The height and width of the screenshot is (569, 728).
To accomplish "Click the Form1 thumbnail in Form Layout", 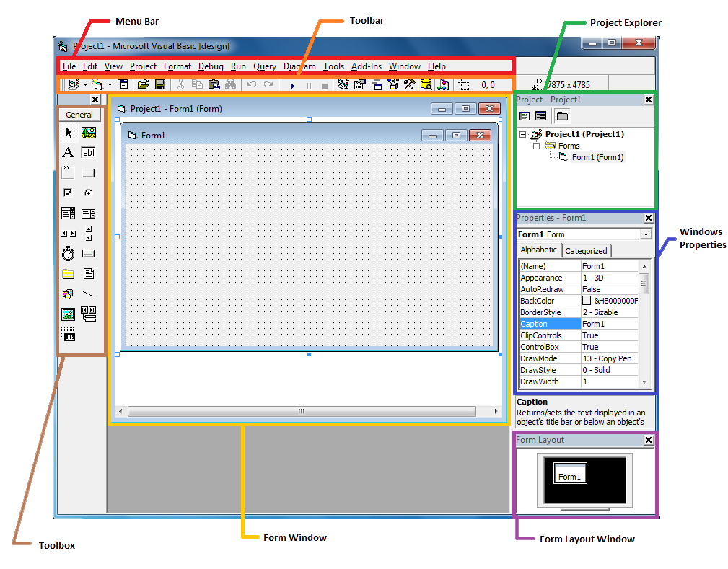I will (570, 473).
